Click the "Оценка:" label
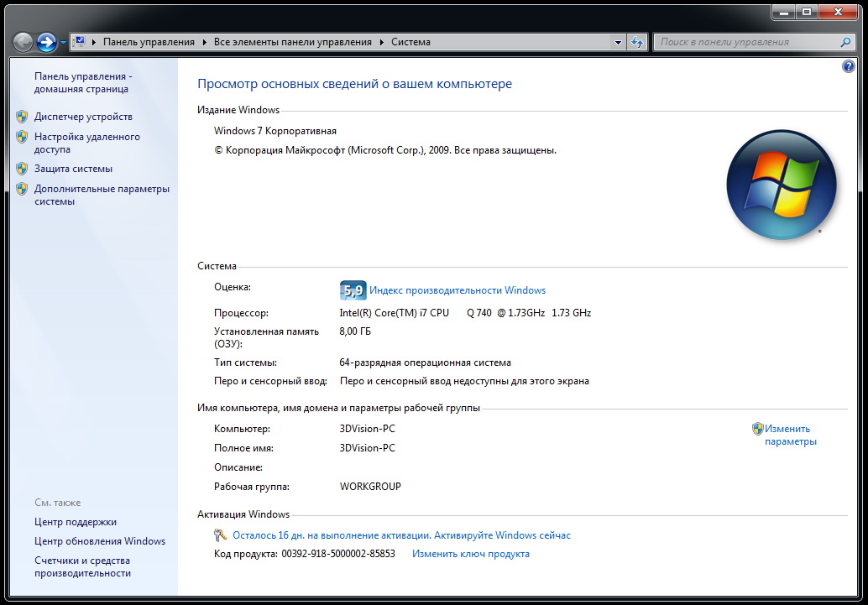Viewport: 868px width, 605px height. 233,287
